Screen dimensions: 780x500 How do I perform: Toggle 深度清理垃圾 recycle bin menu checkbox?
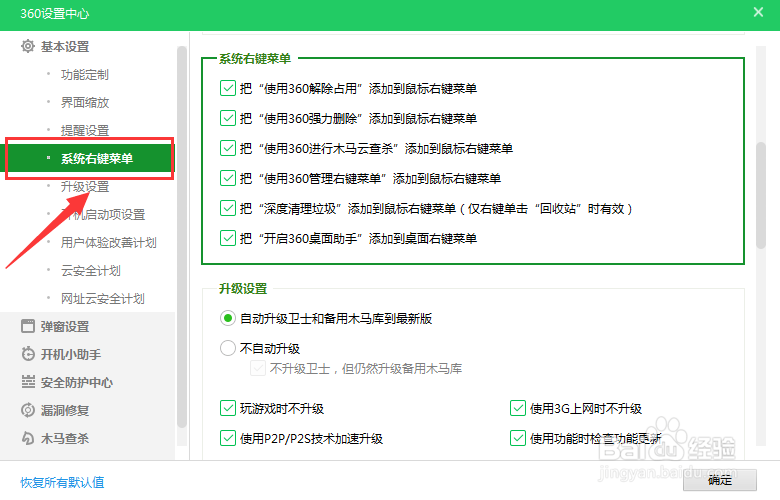click(x=228, y=208)
